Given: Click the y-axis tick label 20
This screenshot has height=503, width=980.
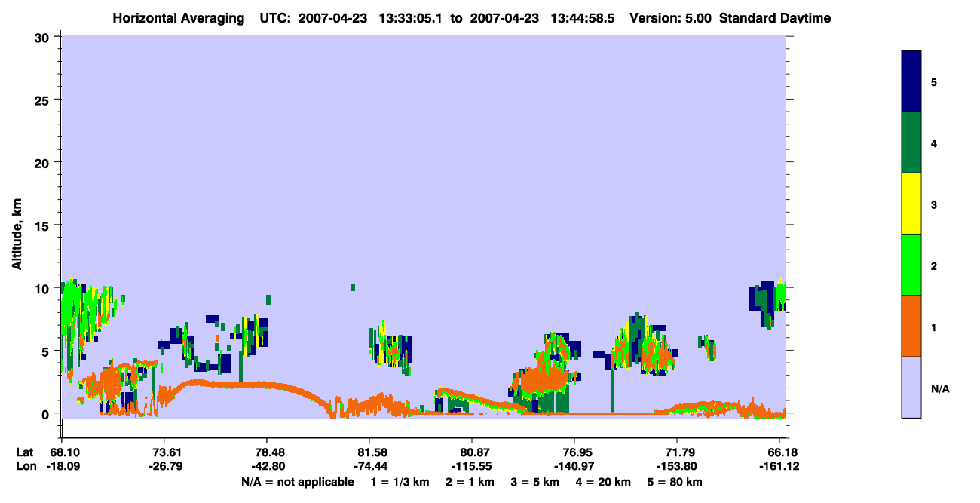Looking at the screenshot, I should [x=44, y=163].
